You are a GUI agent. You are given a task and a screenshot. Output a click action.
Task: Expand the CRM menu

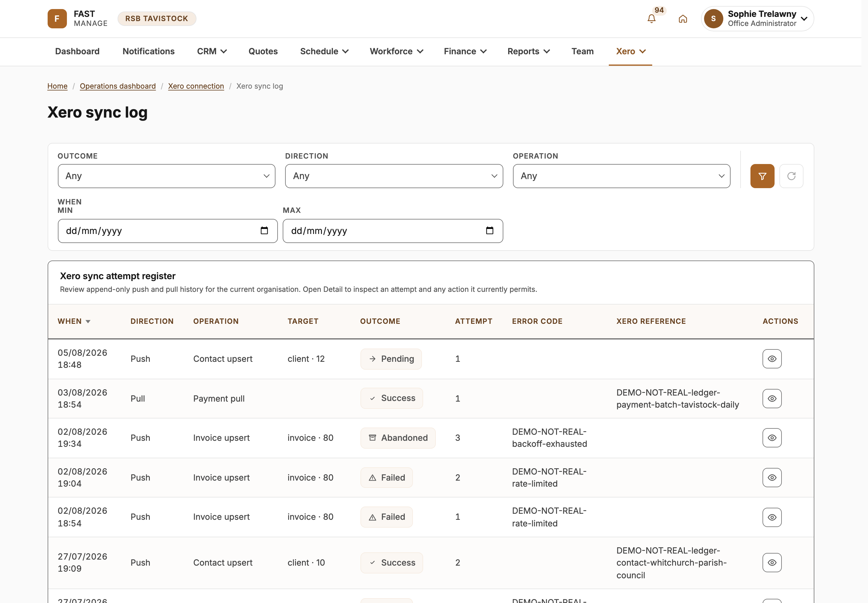[212, 51]
